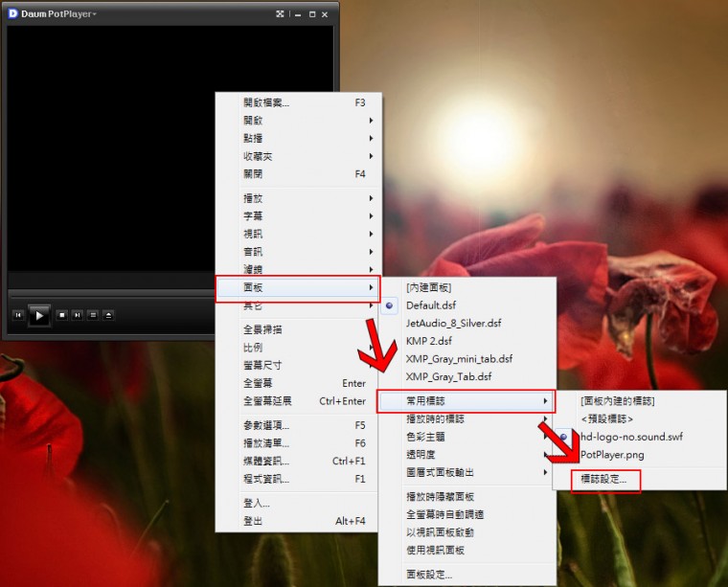Toggle 使用視訊面板 option

coord(467,551)
